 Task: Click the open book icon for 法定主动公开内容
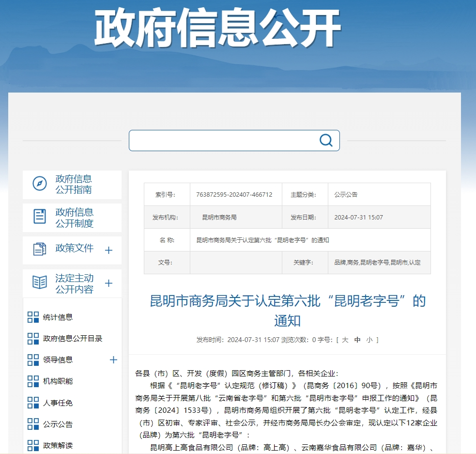click(x=39, y=282)
